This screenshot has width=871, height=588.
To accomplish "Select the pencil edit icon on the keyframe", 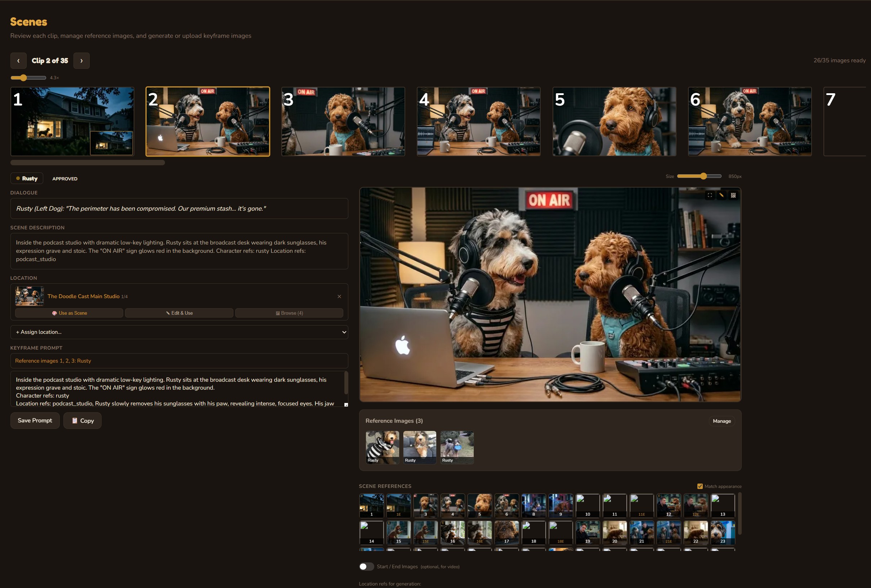I will point(722,195).
